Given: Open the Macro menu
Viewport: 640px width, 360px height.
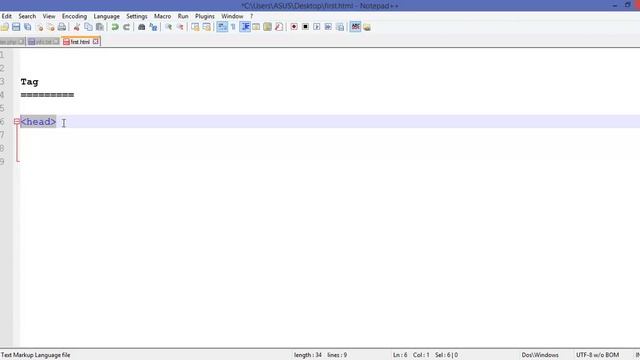Looking at the screenshot, I should pos(162,16).
